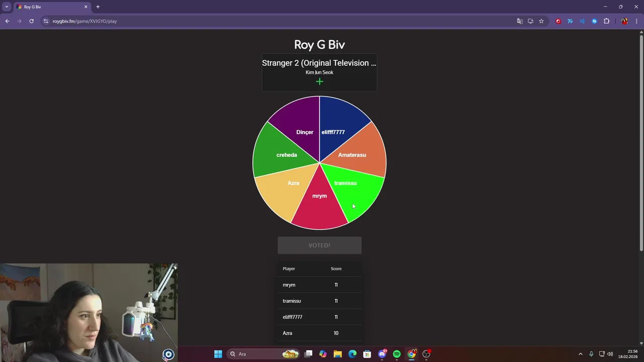Click the green plus icon under the song
The height and width of the screenshot is (362, 644).
point(319,81)
